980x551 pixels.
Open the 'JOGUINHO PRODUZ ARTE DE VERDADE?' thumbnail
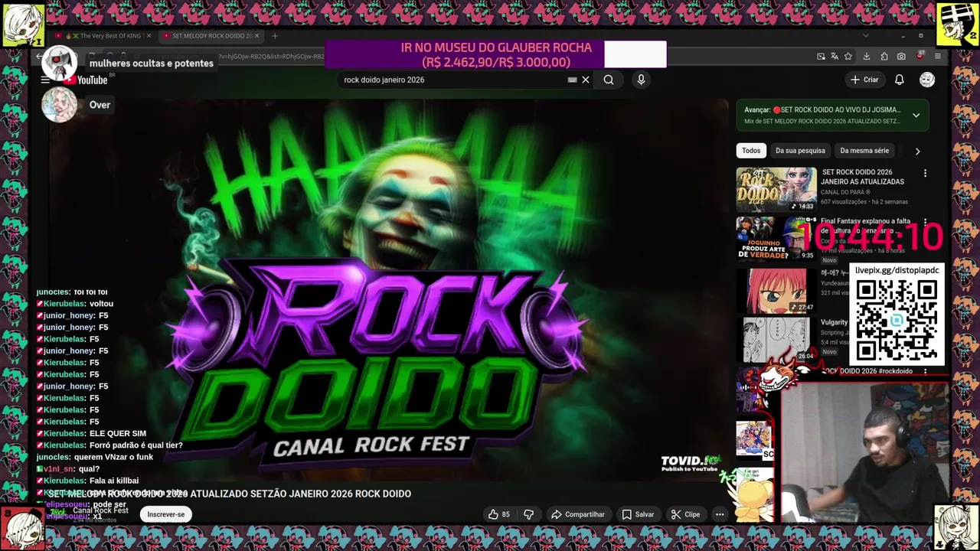[x=776, y=239]
